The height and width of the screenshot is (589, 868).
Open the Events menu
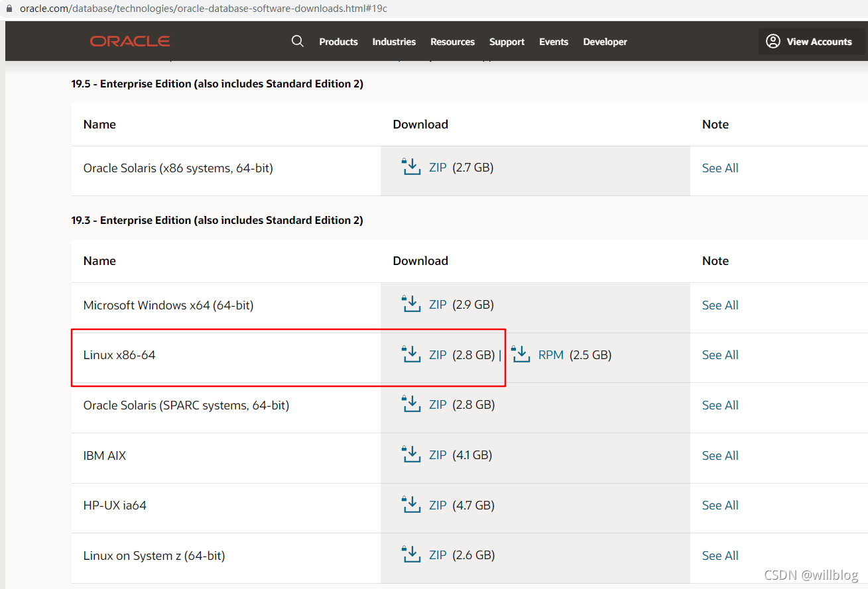(554, 42)
